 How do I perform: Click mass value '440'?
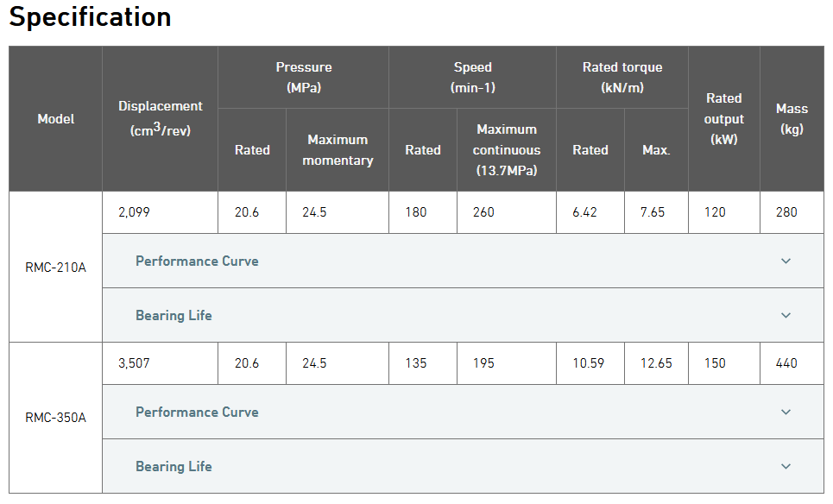coord(786,363)
